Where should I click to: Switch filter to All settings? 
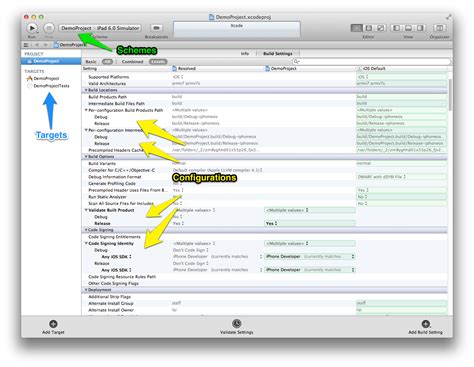coord(107,62)
